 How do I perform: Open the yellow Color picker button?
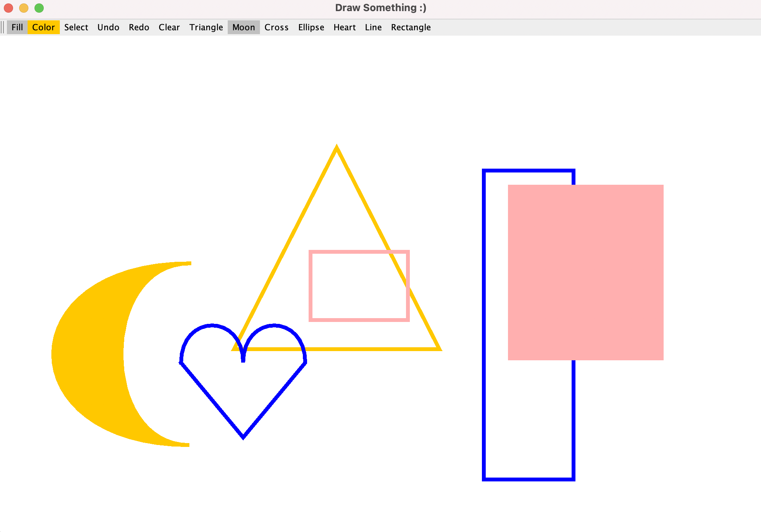[43, 27]
